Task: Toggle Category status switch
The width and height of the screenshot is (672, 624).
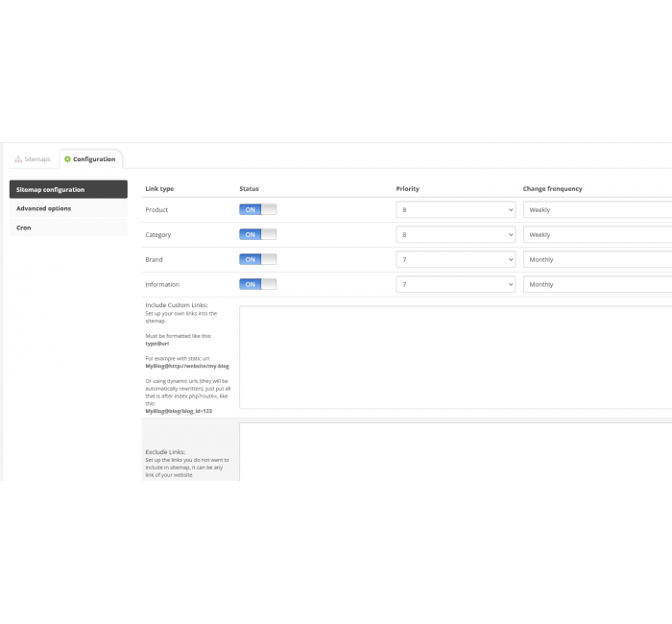Action: click(257, 234)
